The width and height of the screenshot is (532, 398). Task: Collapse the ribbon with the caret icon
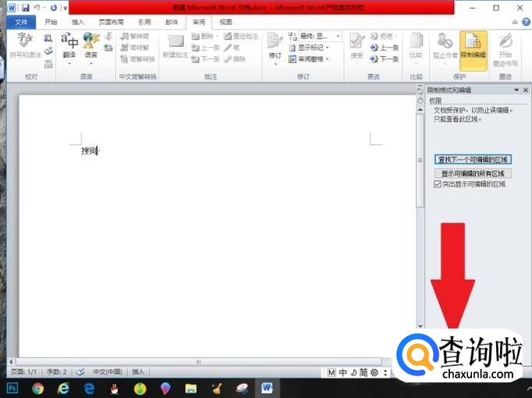(x=515, y=22)
